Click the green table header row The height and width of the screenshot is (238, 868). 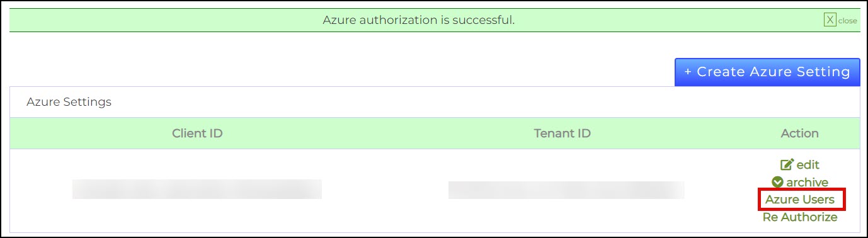point(435,133)
